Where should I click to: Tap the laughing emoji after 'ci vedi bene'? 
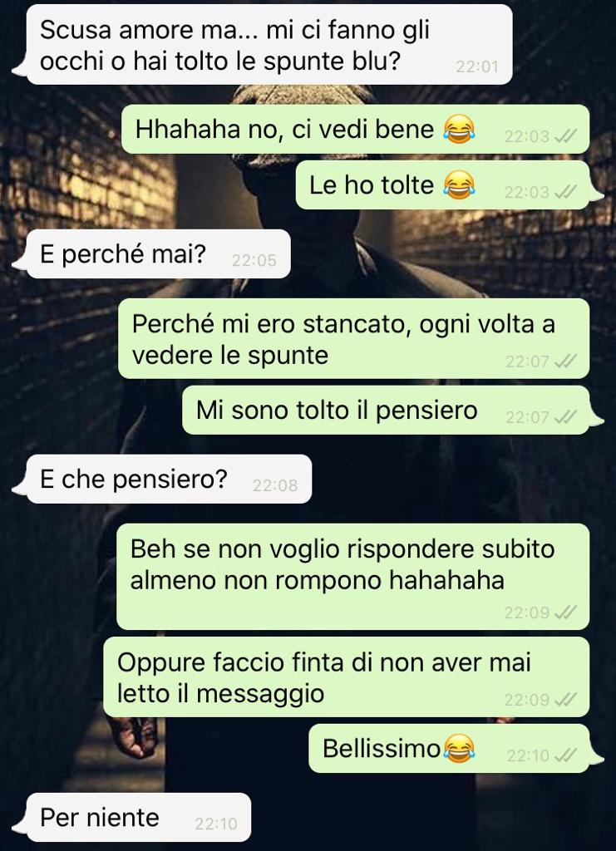(459, 129)
